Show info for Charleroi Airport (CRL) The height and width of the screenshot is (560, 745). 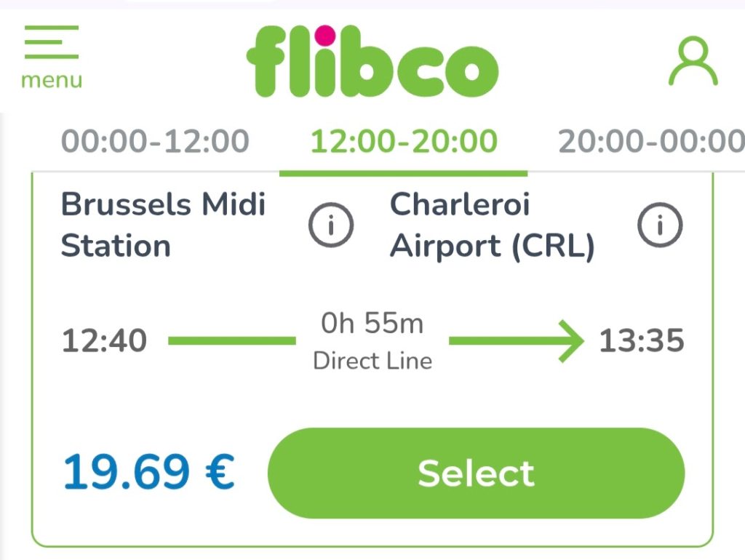click(x=660, y=226)
